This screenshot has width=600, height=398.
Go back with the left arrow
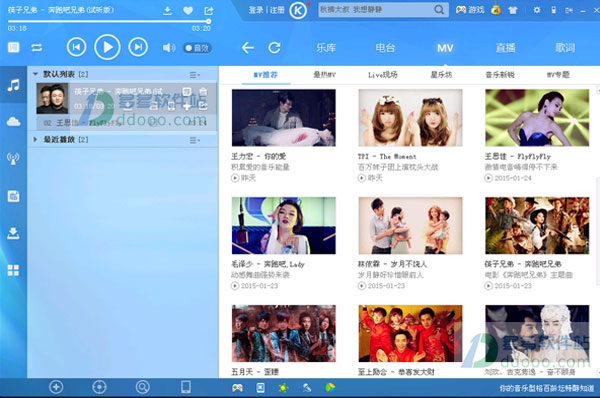click(248, 48)
